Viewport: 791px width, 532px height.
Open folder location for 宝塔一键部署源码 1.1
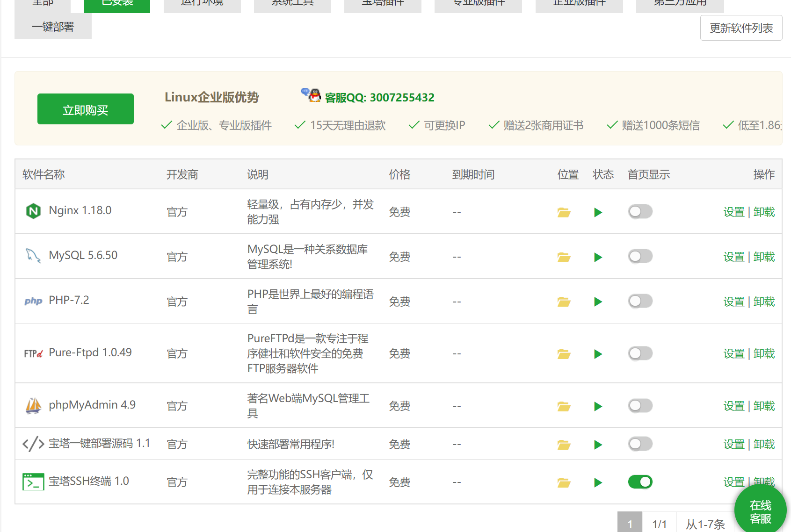click(x=564, y=445)
